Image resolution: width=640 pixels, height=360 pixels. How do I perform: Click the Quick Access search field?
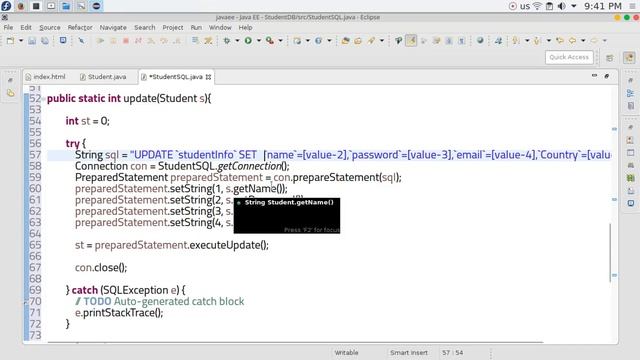(x=569, y=57)
